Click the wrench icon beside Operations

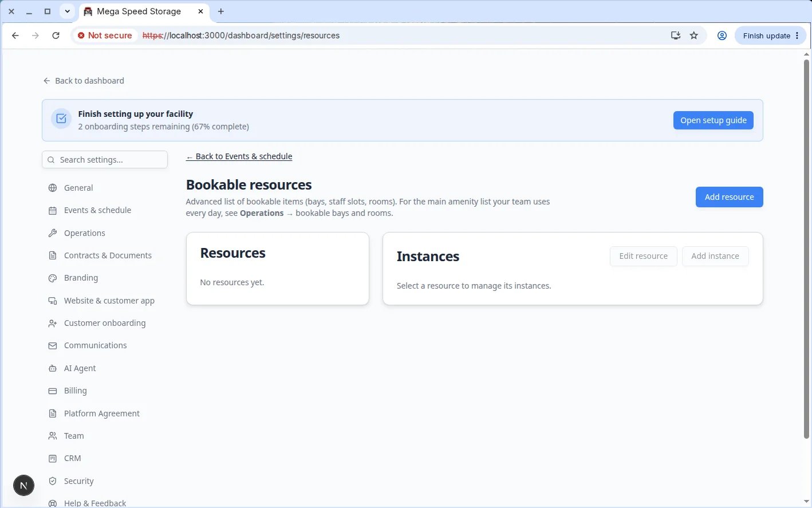click(x=53, y=233)
